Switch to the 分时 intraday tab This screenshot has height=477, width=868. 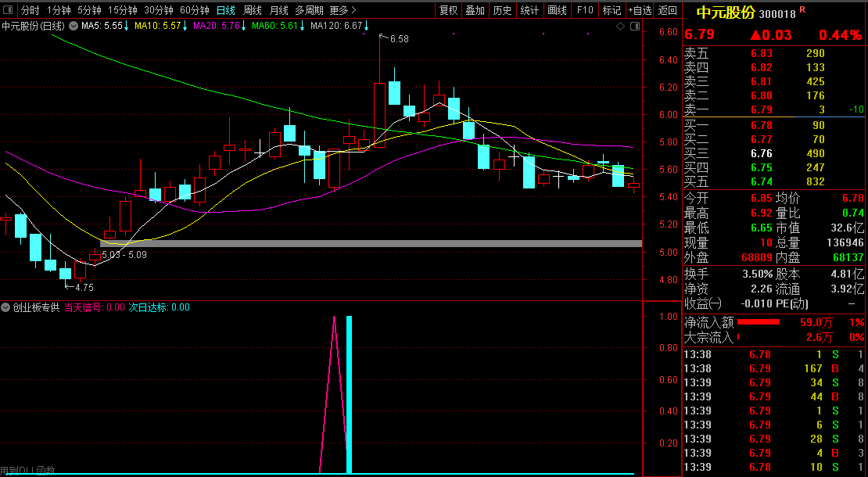pyautogui.click(x=30, y=10)
